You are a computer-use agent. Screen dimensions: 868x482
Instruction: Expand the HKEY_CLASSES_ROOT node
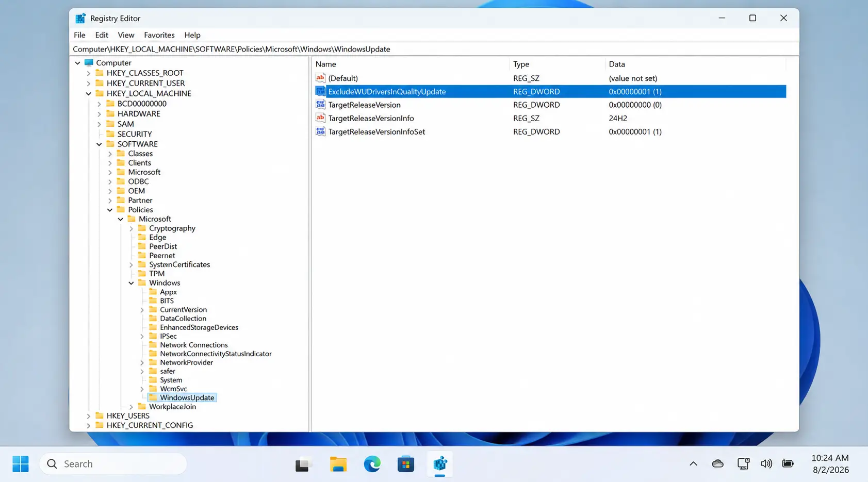(x=89, y=73)
